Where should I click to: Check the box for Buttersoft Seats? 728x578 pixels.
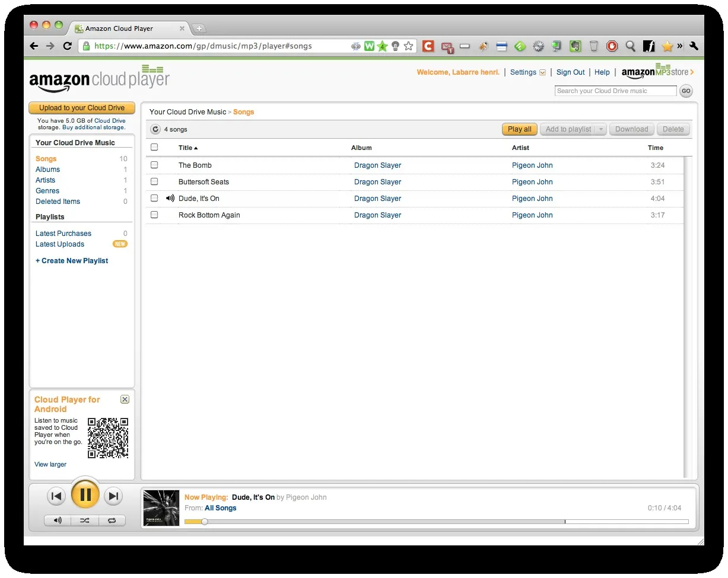click(154, 181)
